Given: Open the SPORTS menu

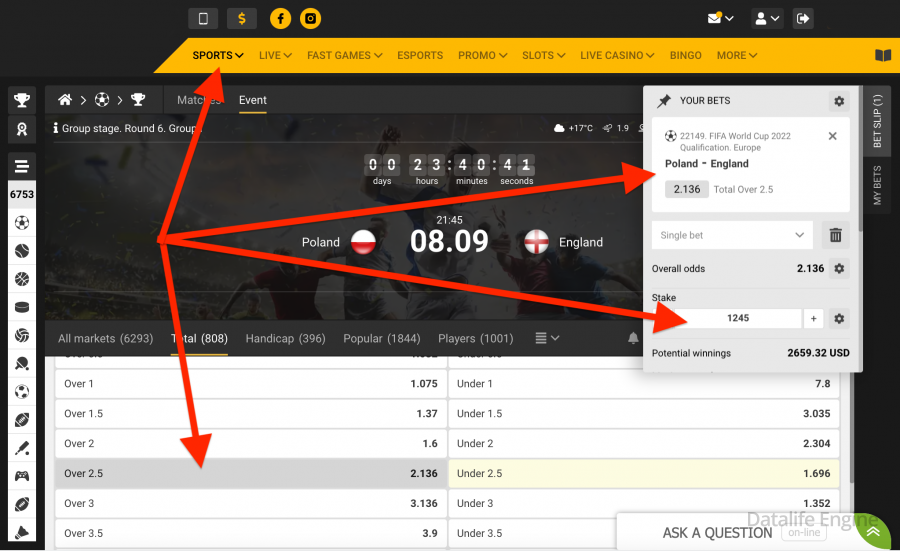Looking at the screenshot, I should point(218,55).
